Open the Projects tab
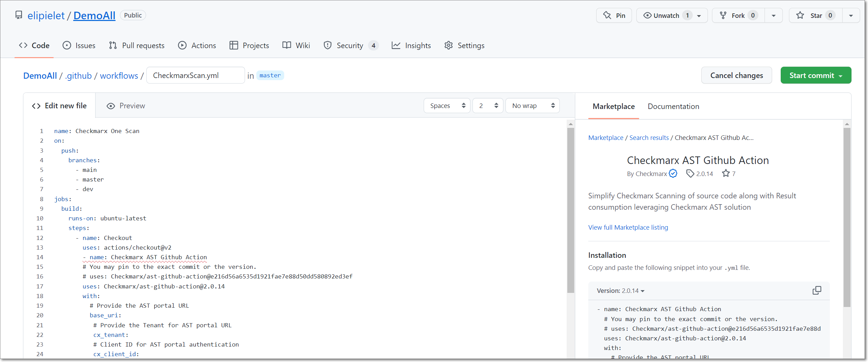 pyautogui.click(x=249, y=45)
